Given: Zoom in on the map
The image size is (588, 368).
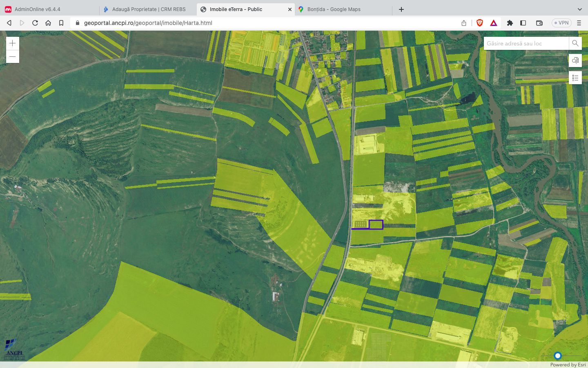Looking at the screenshot, I should 13,43.
